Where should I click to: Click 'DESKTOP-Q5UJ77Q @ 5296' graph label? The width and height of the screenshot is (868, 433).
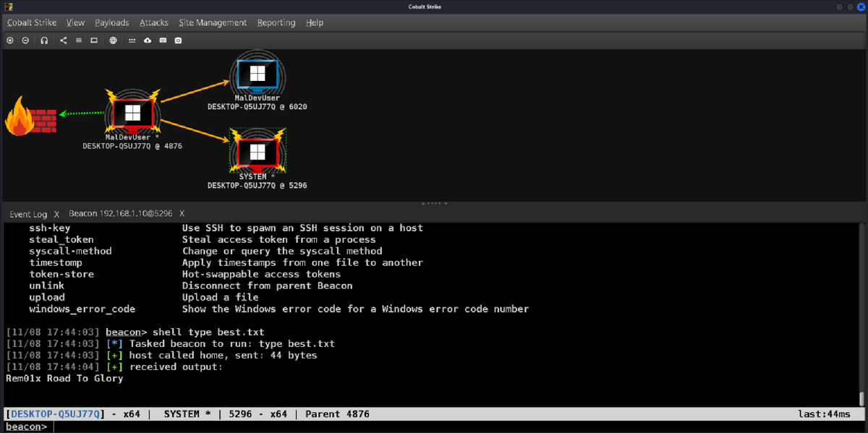click(x=257, y=185)
